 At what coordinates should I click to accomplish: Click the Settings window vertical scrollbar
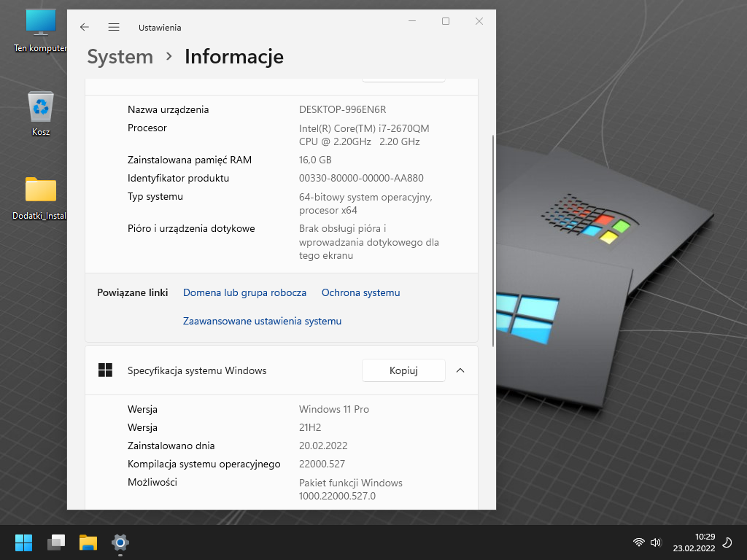pos(492,241)
